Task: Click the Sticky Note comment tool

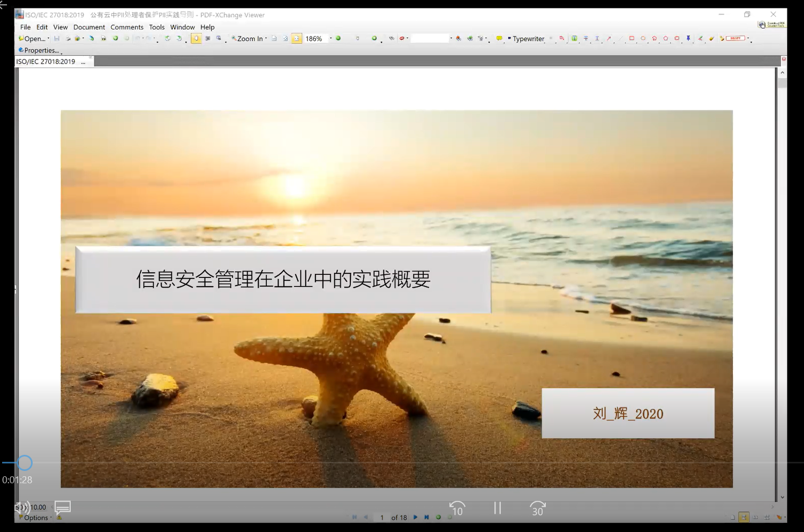Action: coord(499,39)
